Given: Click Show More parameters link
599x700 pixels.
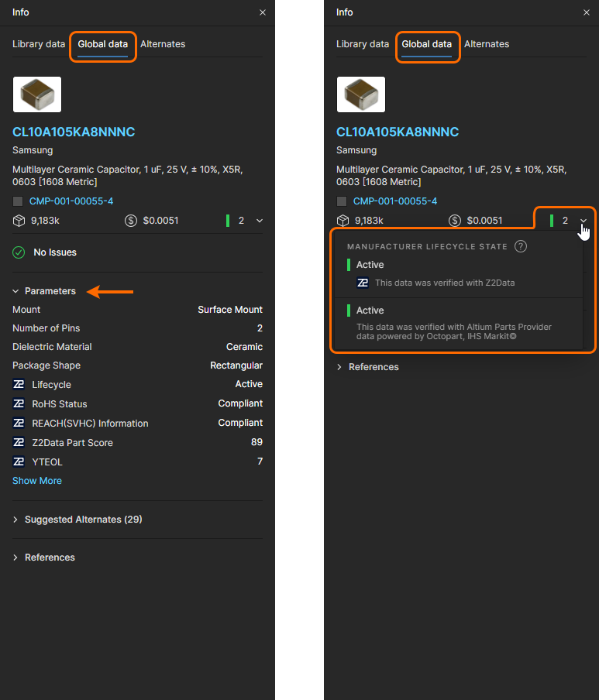Looking at the screenshot, I should coord(37,481).
